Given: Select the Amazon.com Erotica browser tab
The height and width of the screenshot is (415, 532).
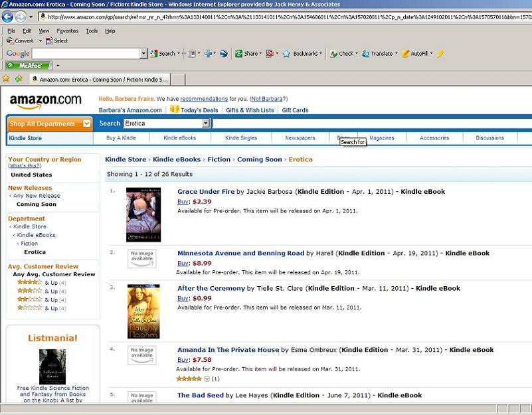Looking at the screenshot, I should (x=100, y=80).
